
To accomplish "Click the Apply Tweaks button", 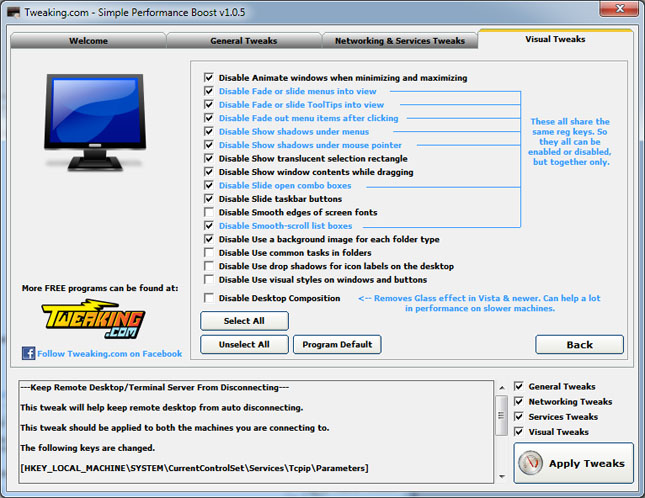I will pyautogui.click(x=573, y=463).
